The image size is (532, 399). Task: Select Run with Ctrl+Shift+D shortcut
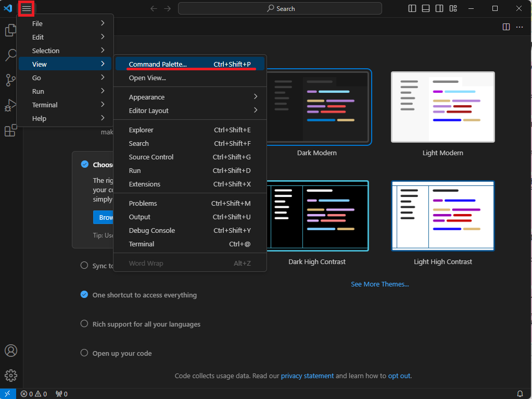tap(189, 170)
